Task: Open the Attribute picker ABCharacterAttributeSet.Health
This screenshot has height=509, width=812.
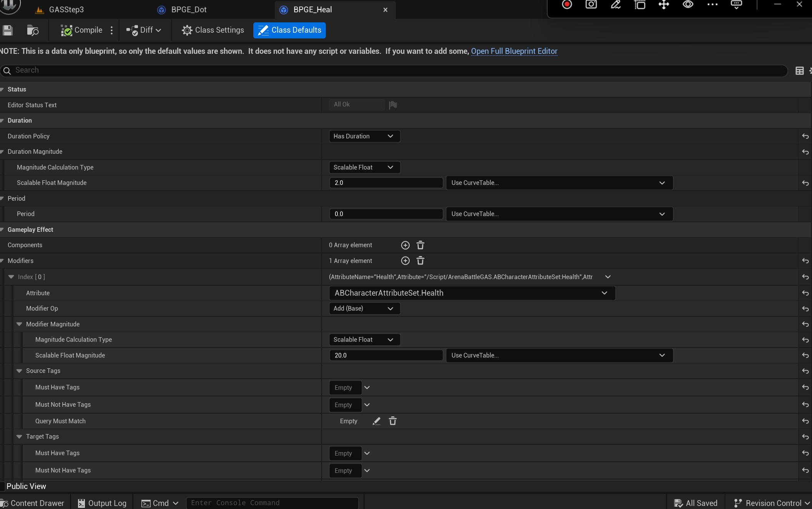Action: [x=472, y=293]
